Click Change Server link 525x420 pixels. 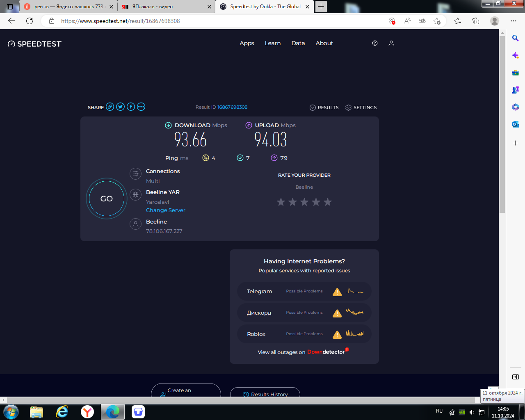(x=166, y=210)
